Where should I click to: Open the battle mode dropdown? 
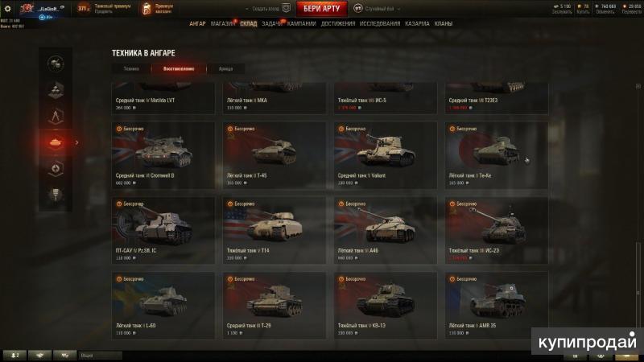click(377, 9)
